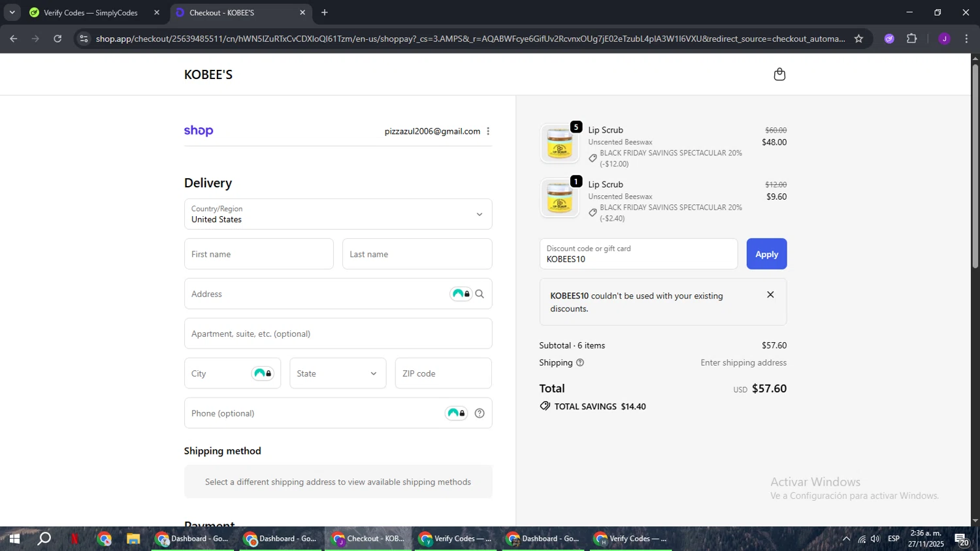Image resolution: width=980 pixels, height=551 pixels.
Task: Bookmark this page with star icon
Action: pos(858,39)
